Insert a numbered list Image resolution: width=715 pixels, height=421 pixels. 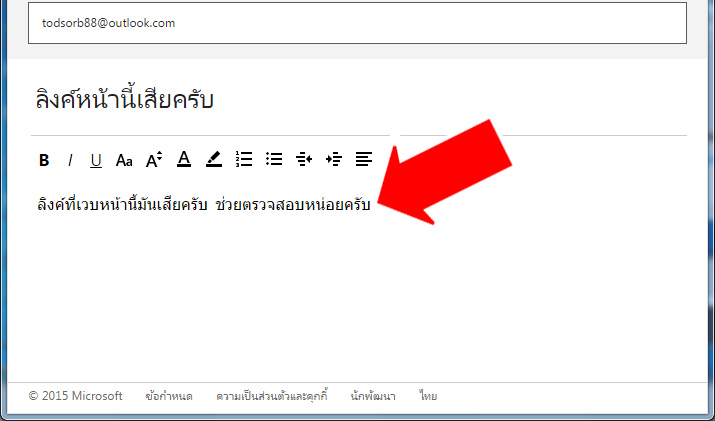tap(244, 159)
